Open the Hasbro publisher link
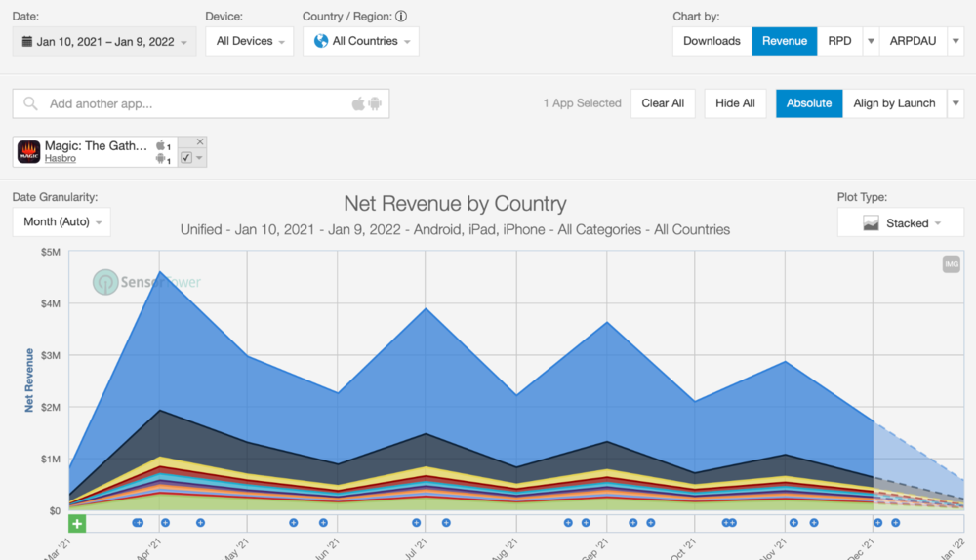 (x=61, y=158)
